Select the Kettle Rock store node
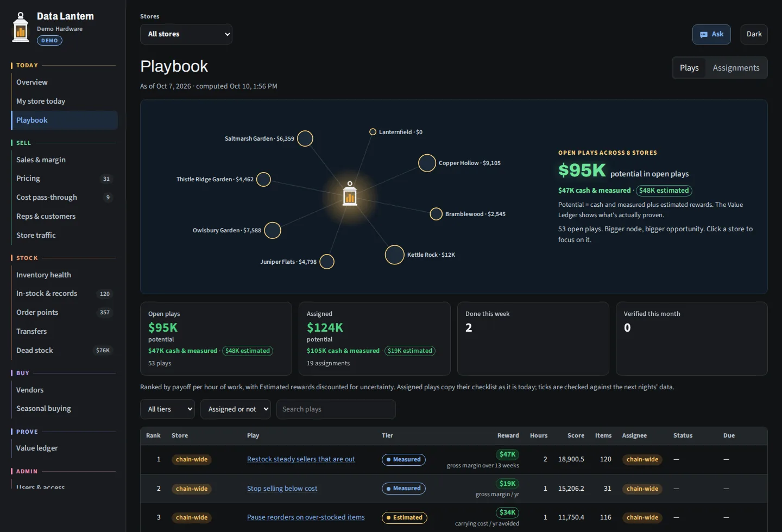 click(395, 255)
